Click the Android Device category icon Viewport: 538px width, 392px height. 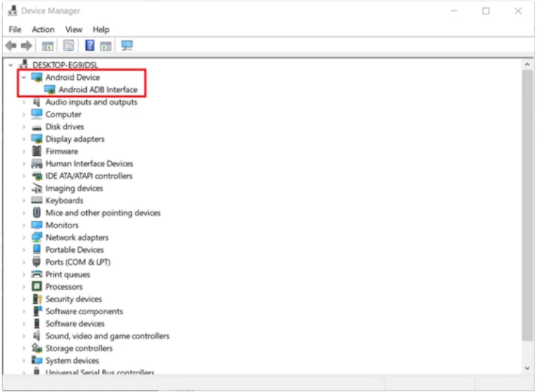(37, 77)
